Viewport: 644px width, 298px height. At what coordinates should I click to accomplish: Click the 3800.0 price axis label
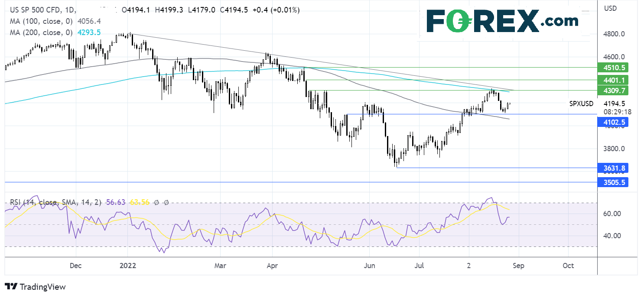(614, 149)
